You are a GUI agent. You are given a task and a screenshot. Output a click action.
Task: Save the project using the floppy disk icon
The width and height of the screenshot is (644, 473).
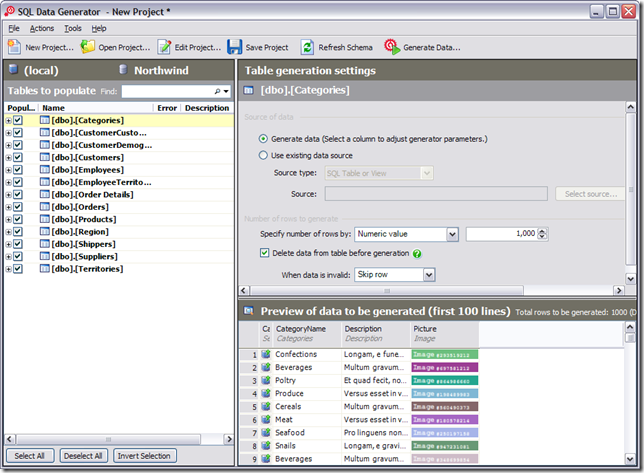[x=235, y=47]
